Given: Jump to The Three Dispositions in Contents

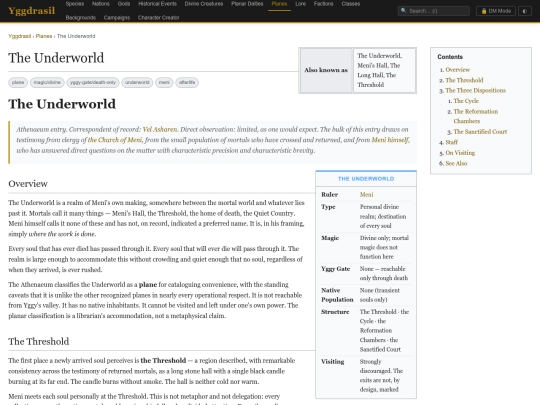Looking at the screenshot, I should tap(475, 91).
